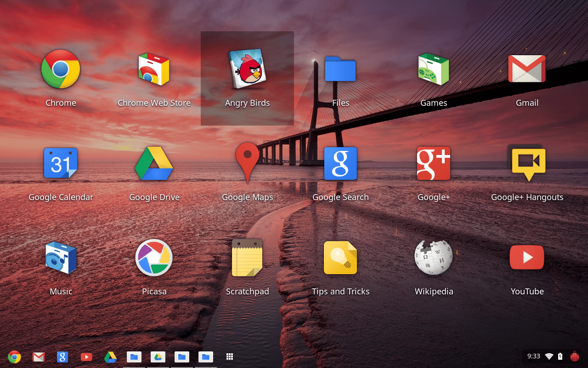Launch the Angry Birds app

click(x=247, y=69)
